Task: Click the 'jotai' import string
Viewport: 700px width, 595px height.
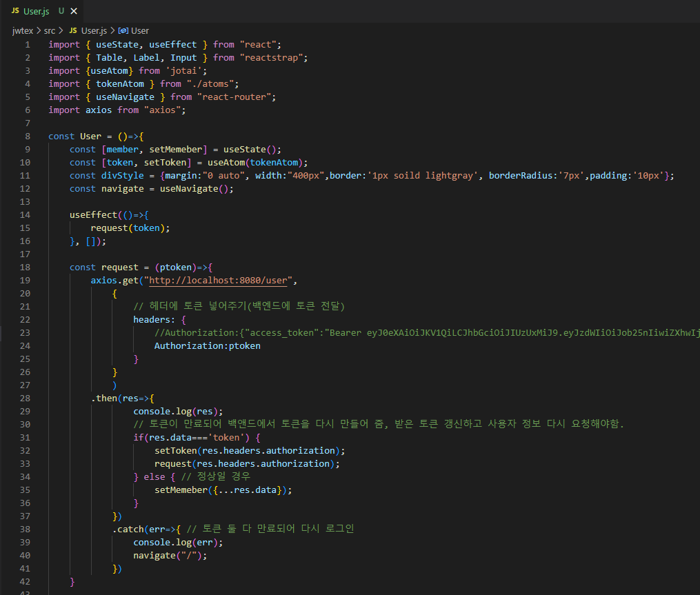Action: tap(183, 70)
